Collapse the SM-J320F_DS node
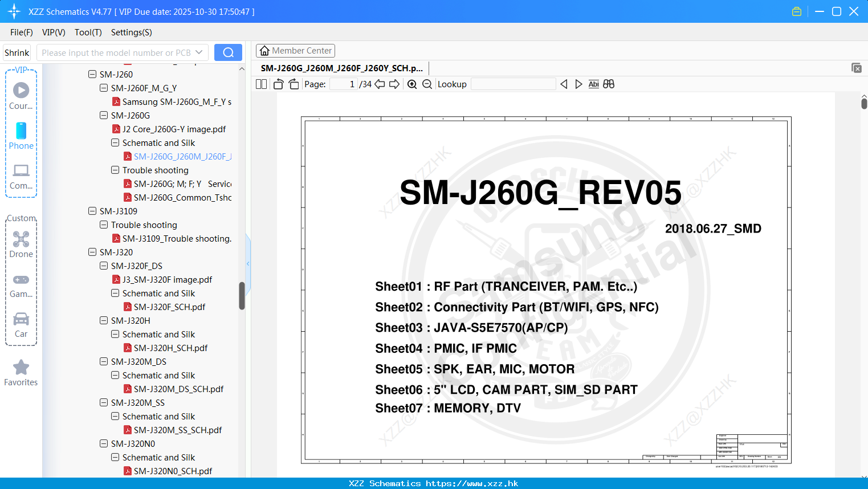Viewport: 868px width, 489px height. click(x=104, y=266)
